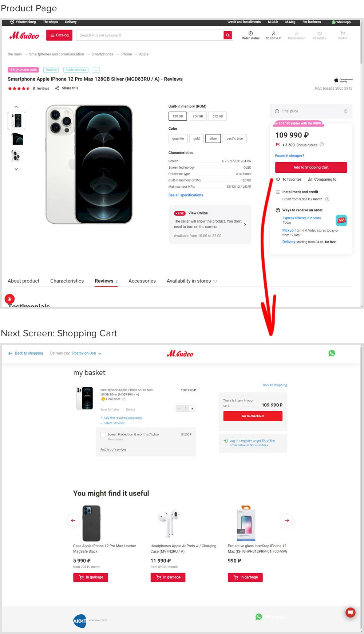Open the Accessories tab
The width and height of the screenshot is (364, 634).
[142, 281]
